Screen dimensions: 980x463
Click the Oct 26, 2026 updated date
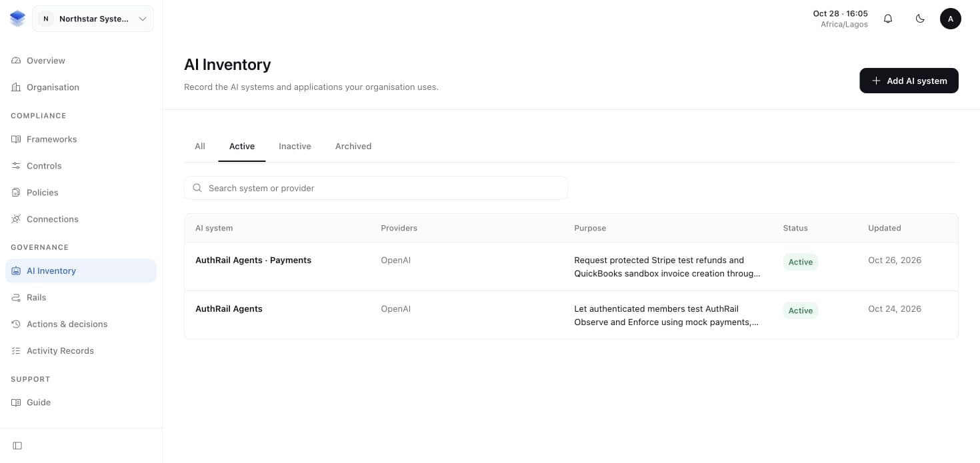[x=895, y=260]
